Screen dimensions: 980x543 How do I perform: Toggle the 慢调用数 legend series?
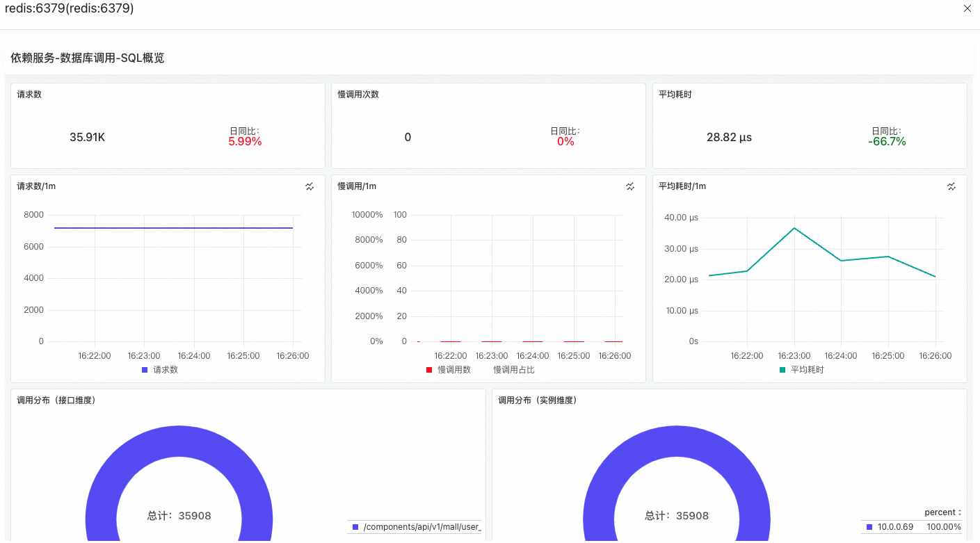(x=449, y=370)
